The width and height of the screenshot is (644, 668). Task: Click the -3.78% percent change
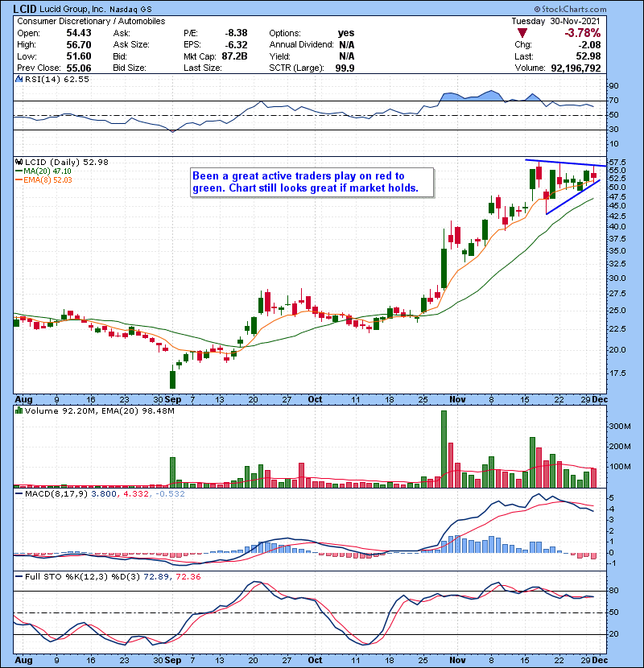point(583,33)
